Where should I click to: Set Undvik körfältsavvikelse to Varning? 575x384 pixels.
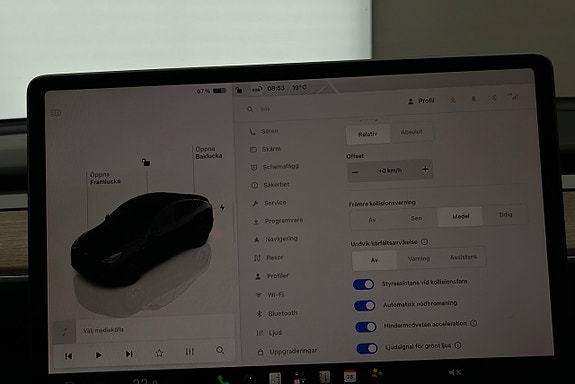point(418,259)
